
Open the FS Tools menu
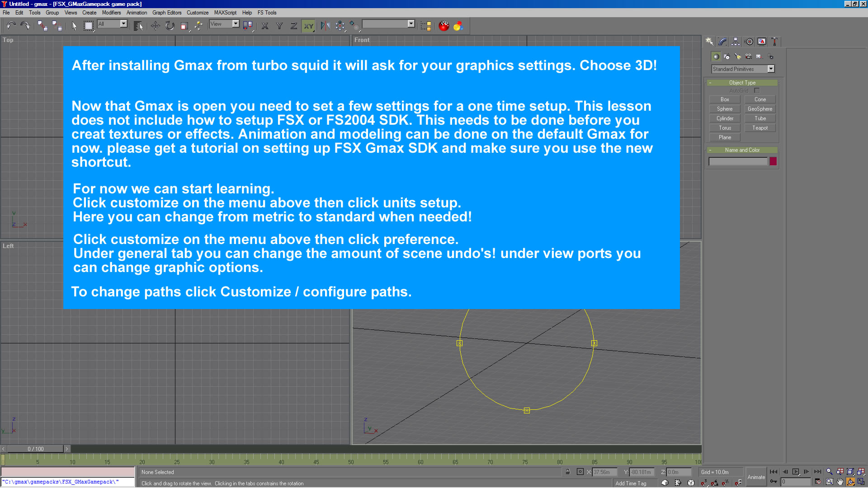click(267, 13)
